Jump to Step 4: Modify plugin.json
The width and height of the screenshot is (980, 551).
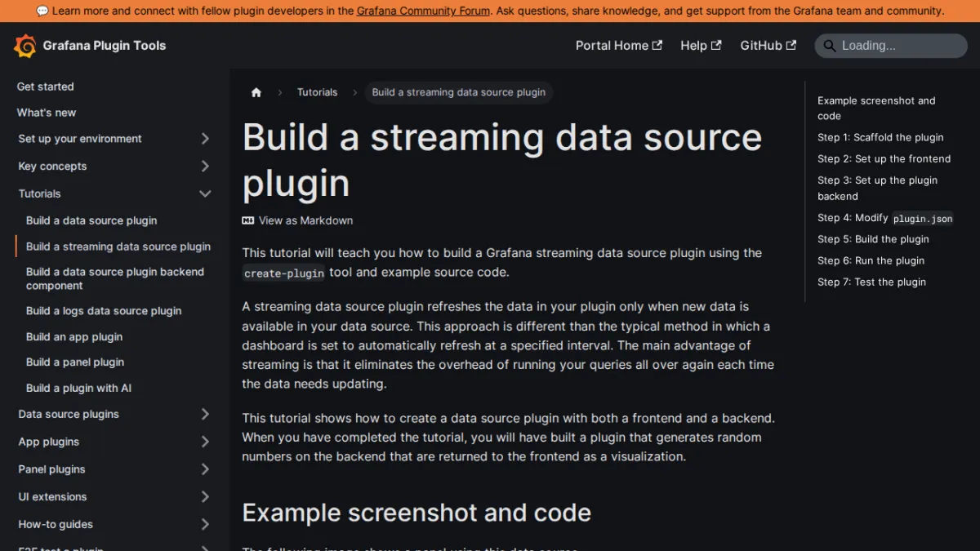[x=885, y=218]
